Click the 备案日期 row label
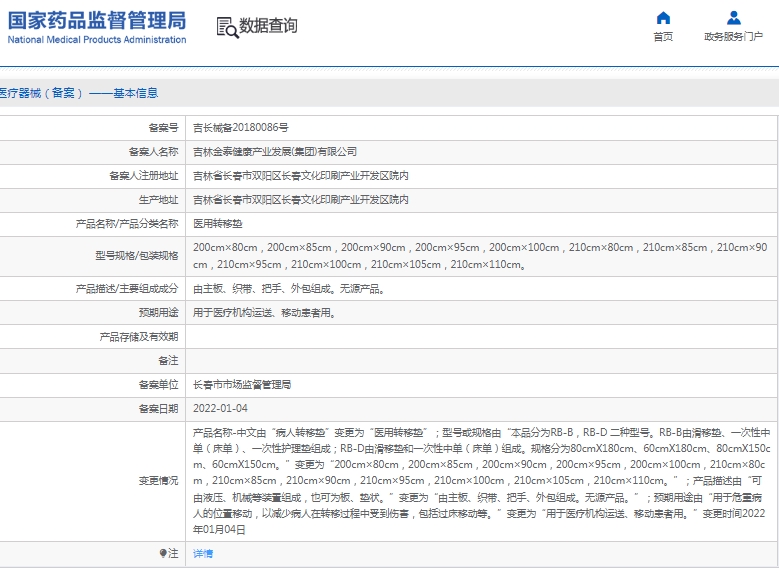779x573 pixels. [x=158, y=409]
